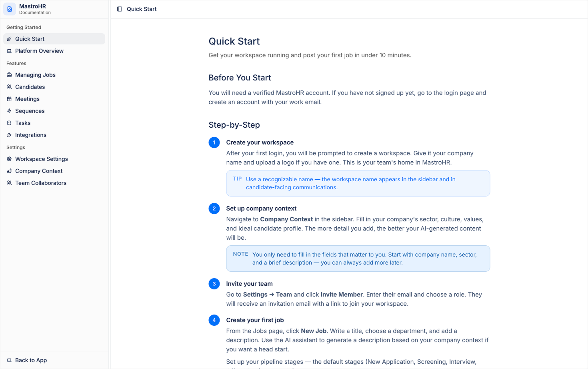Click the Managing Jobs briefcase icon
This screenshot has width=588, height=369.
pyautogui.click(x=9, y=75)
